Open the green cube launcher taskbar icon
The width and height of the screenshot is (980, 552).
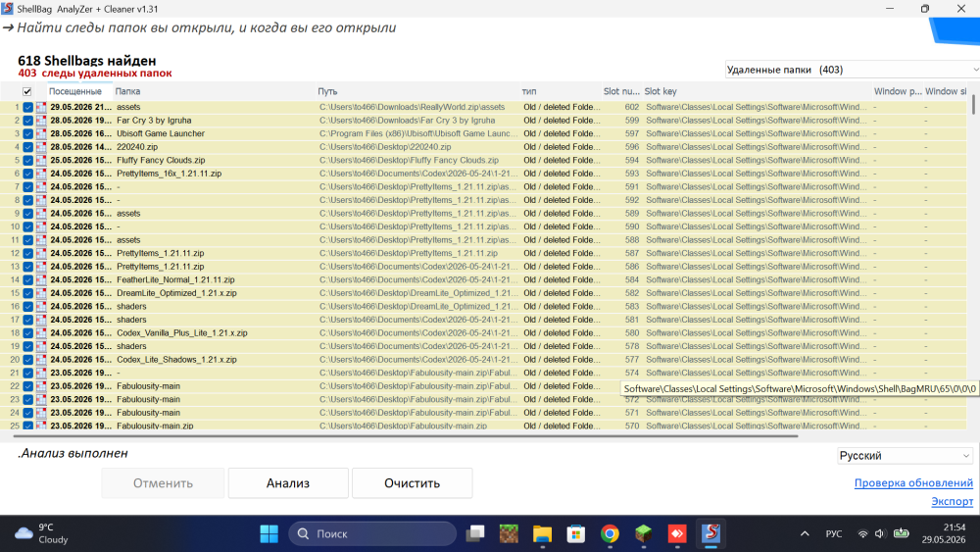click(x=644, y=534)
